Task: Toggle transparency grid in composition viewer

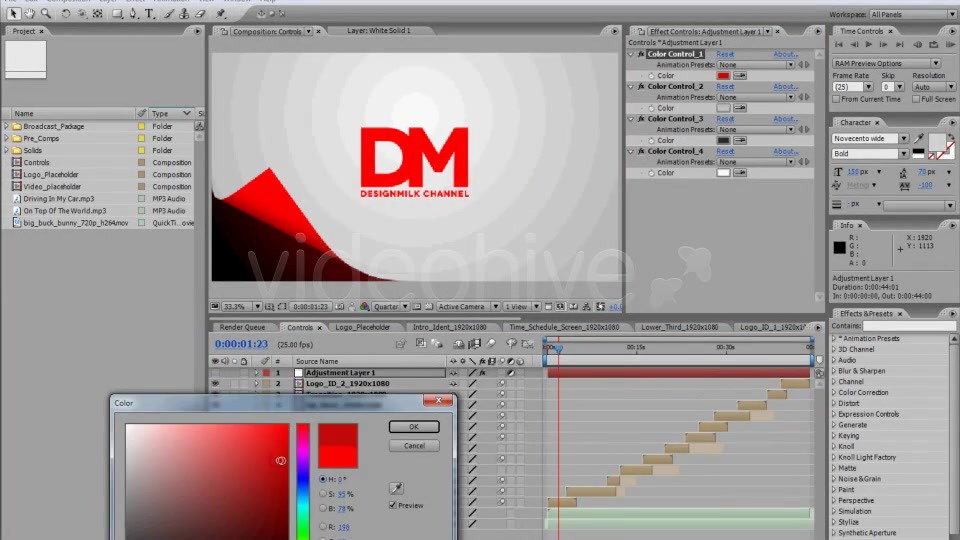Action: (429, 307)
